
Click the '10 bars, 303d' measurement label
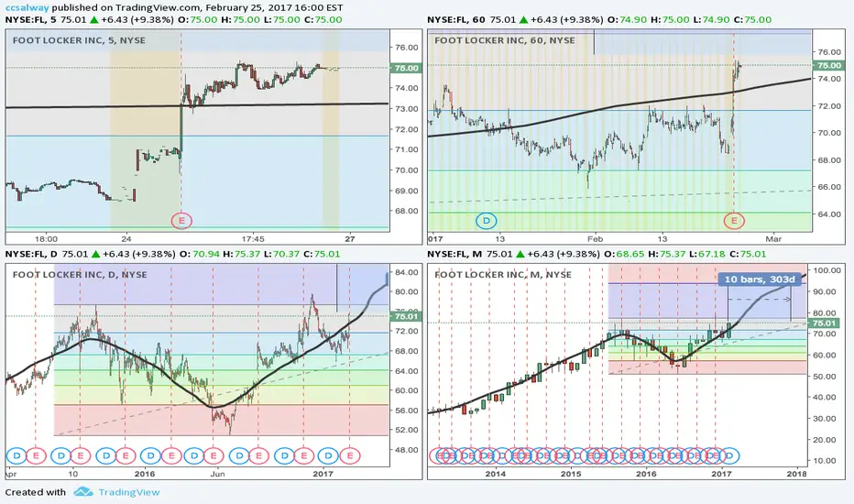pos(760,279)
